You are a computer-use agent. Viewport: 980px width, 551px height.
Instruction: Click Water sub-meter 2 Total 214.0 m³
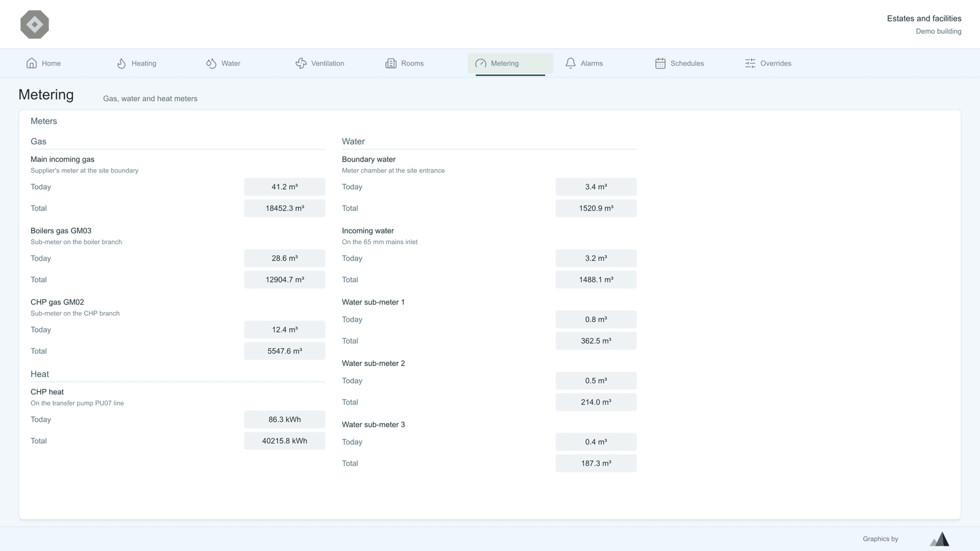click(x=596, y=402)
